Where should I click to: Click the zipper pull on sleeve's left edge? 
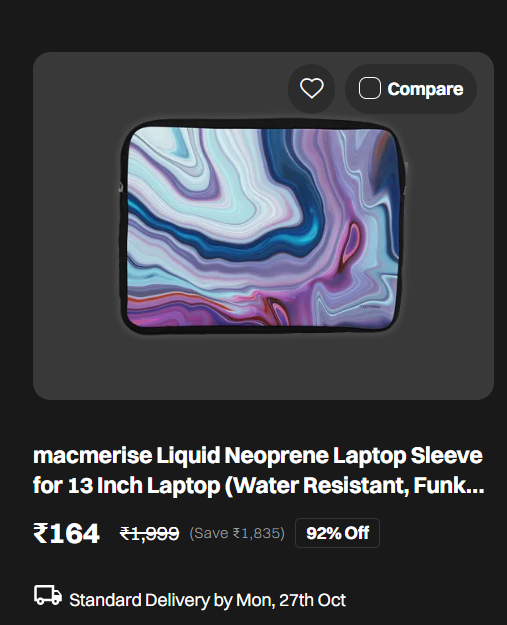click(121, 187)
